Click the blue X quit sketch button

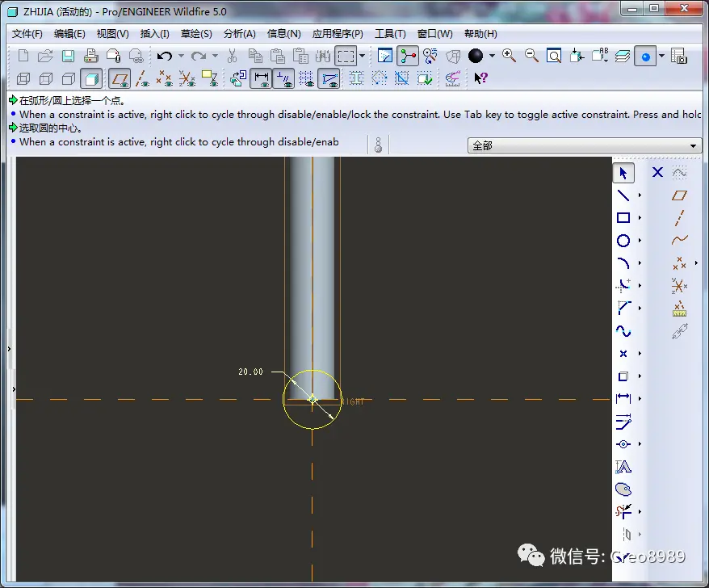point(657,172)
